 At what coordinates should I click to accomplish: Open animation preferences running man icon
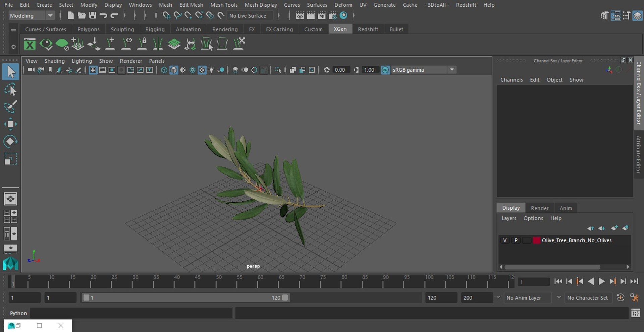[x=634, y=297]
